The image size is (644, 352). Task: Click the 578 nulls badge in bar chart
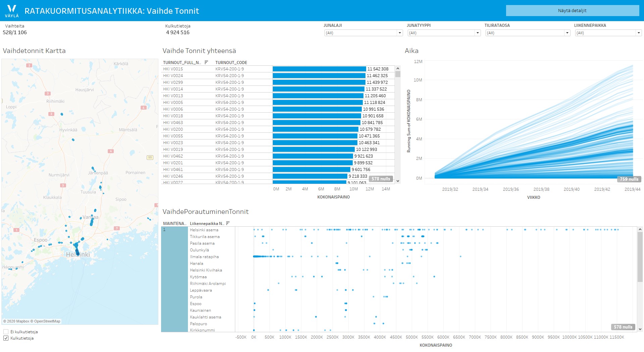pyautogui.click(x=381, y=179)
